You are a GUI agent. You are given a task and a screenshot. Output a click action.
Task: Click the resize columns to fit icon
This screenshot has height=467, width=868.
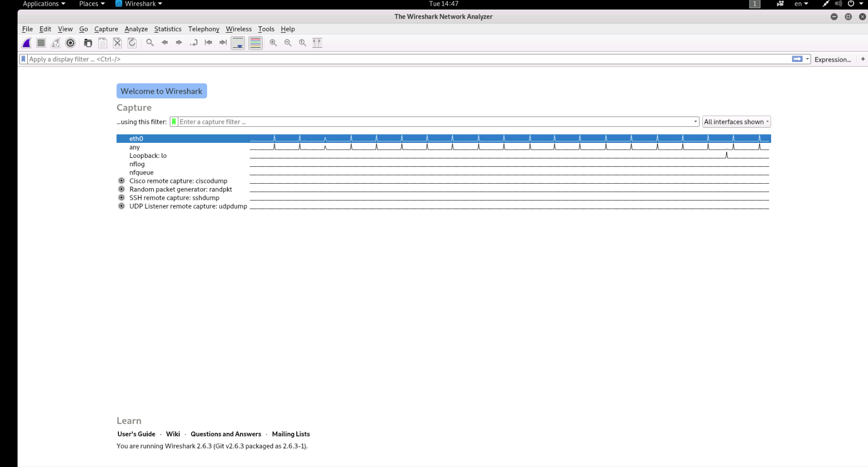[x=317, y=43]
